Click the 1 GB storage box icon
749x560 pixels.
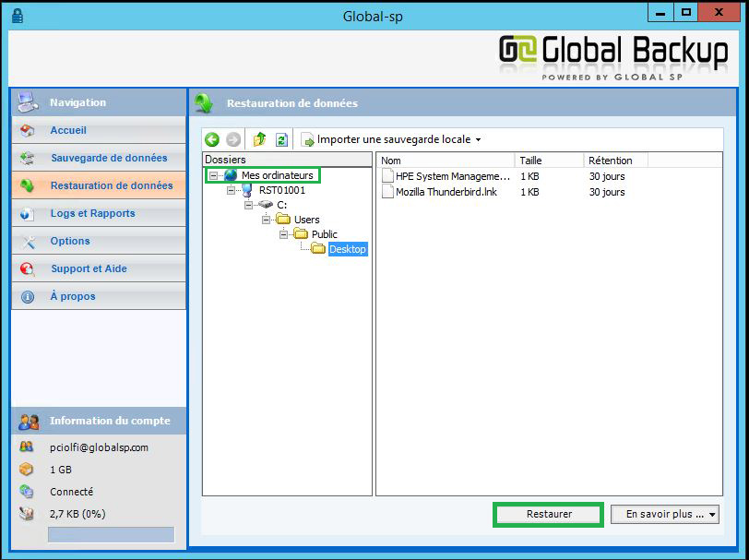tap(27, 470)
